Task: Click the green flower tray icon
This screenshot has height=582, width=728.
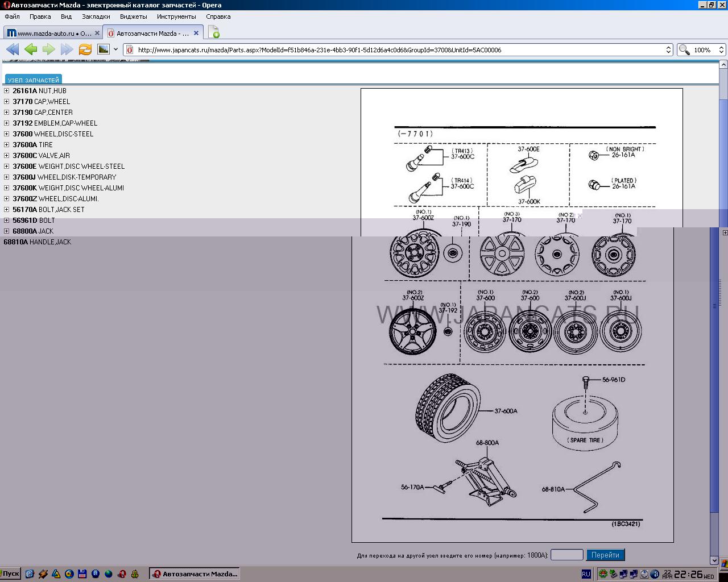Action: tap(603, 575)
